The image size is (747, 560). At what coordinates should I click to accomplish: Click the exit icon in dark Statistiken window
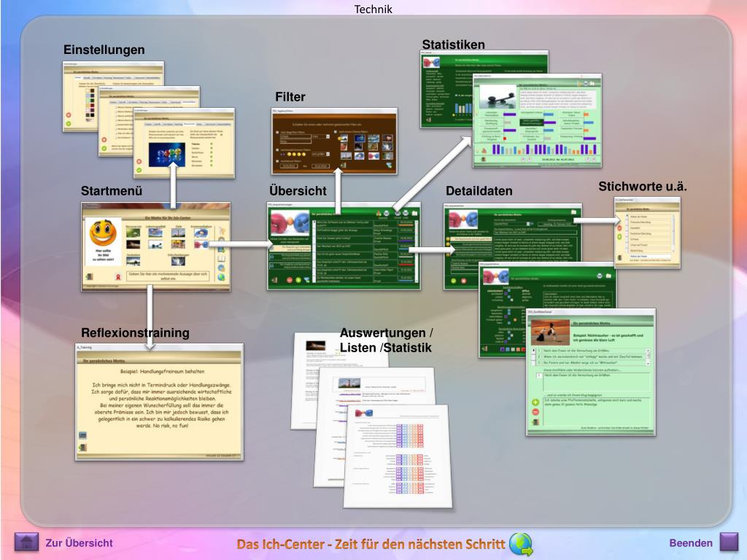coord(429,120)
